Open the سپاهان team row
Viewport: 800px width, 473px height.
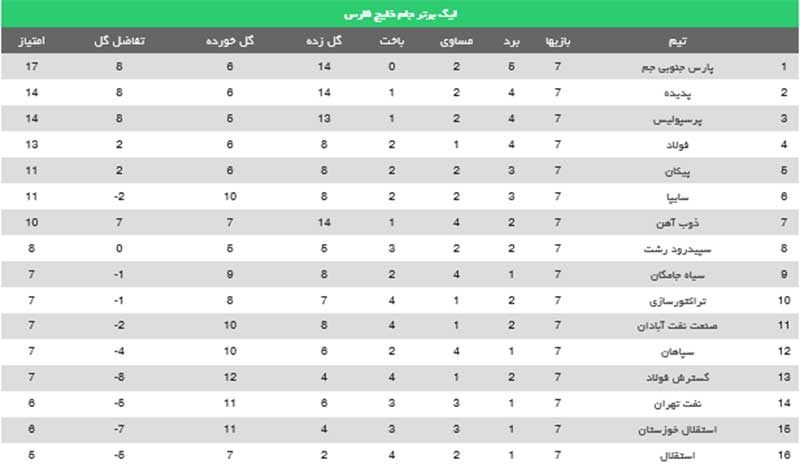pos(400,351)
